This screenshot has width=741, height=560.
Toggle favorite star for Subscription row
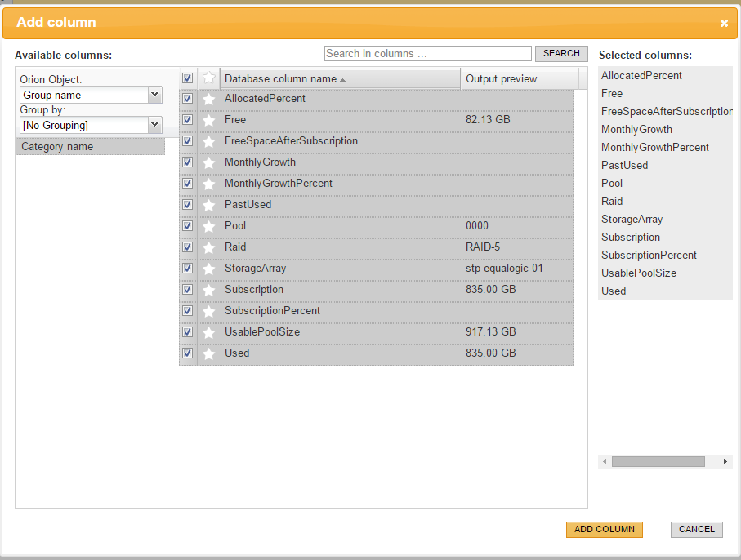tap(208, 290)
